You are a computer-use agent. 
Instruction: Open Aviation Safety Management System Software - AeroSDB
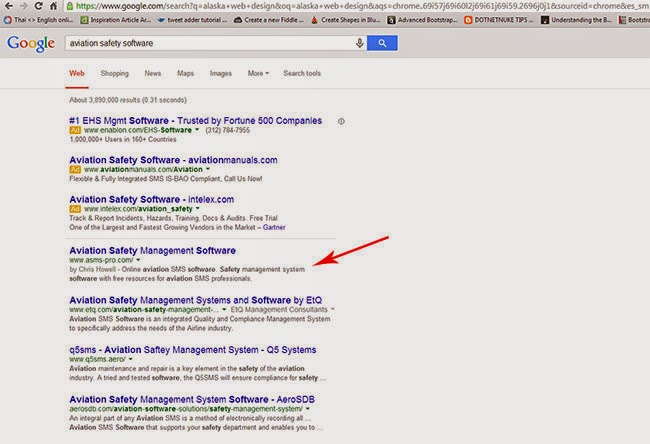192,400
